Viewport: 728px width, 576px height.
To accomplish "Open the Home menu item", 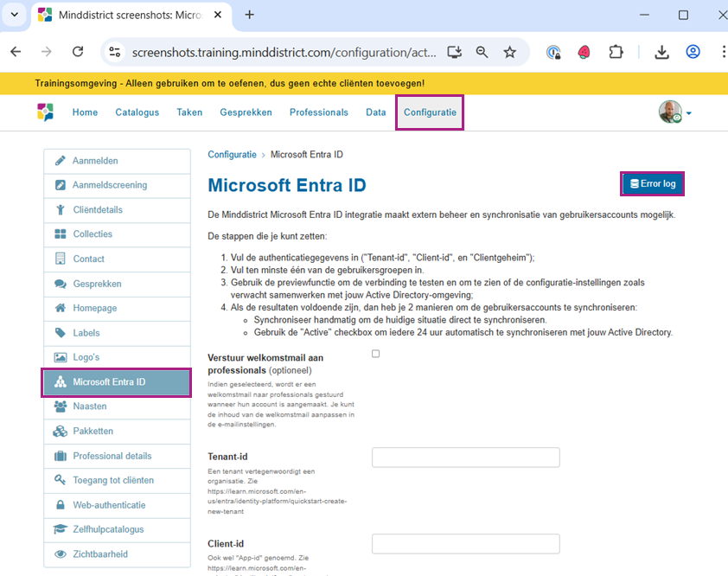I will click(x=85, y=112).
